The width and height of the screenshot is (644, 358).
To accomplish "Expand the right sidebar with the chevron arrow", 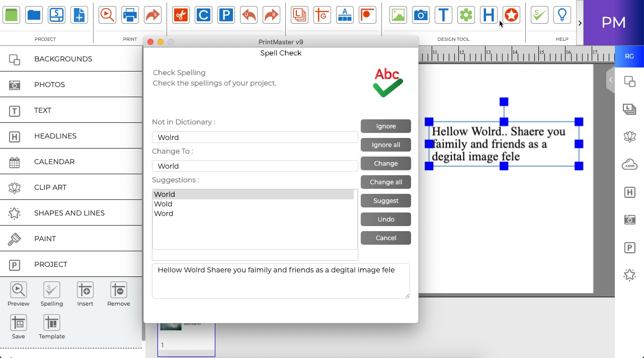I will pyautogui.click(x=580, y=23).
